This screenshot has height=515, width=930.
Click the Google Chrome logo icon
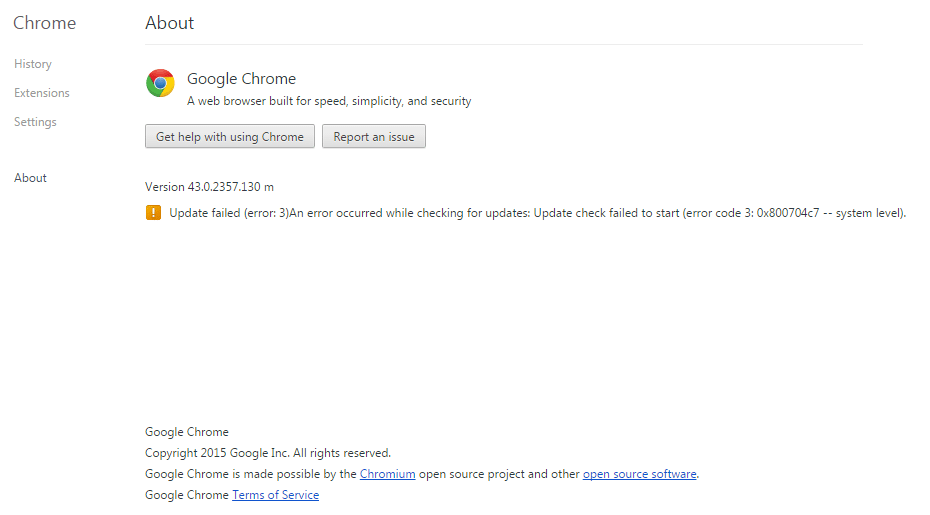(x=160, y=83)
